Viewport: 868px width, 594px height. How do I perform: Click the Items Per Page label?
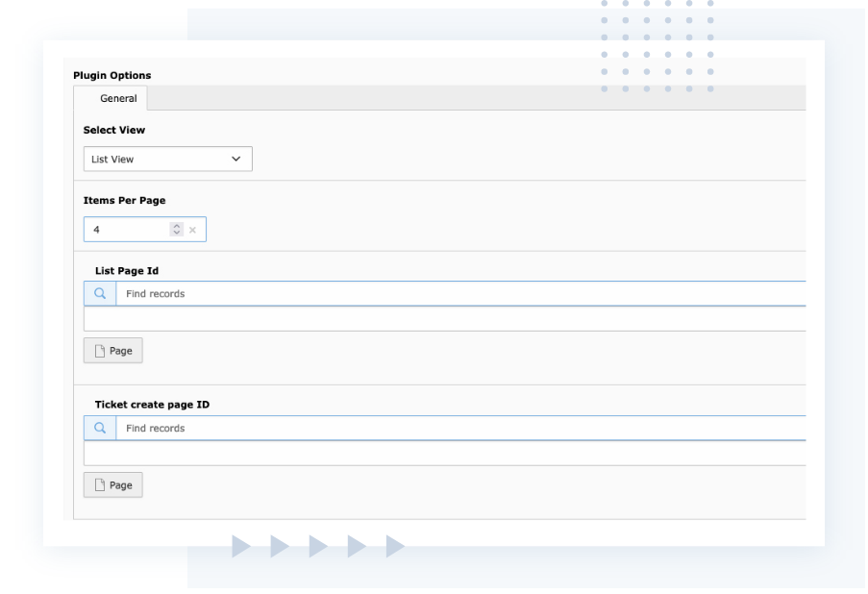tap(125, 200)
